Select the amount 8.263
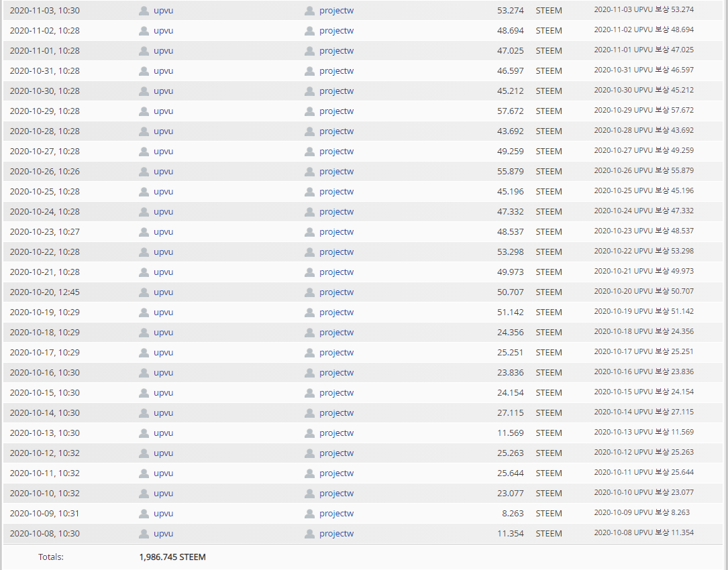Viewport: 728px width, 570px height. pos(513,514)
